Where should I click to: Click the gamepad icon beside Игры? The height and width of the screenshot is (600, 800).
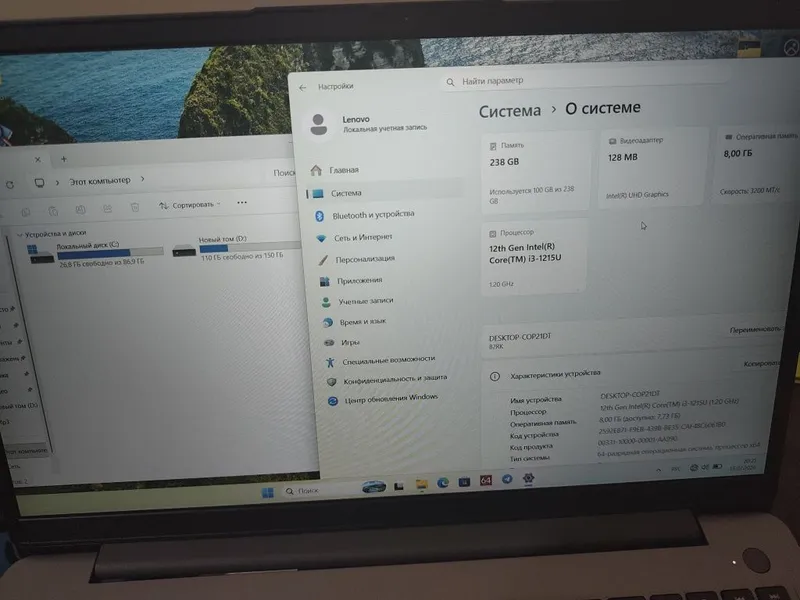329,342
